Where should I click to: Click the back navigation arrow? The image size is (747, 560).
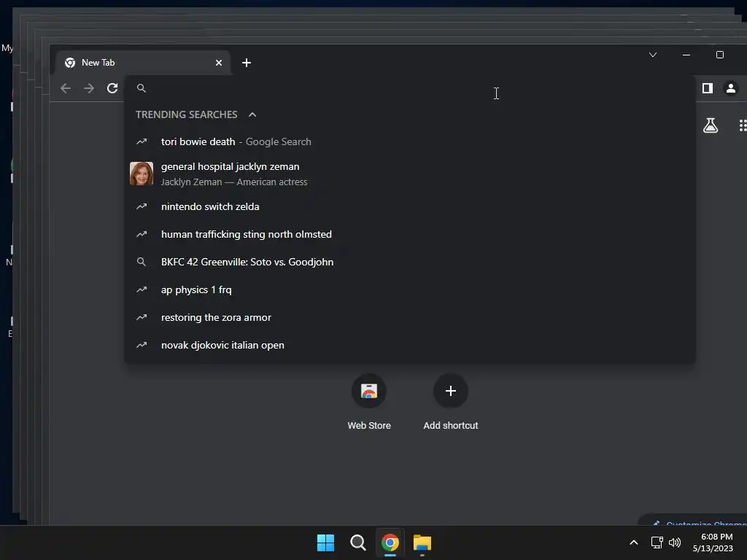[x=66, y=88]
